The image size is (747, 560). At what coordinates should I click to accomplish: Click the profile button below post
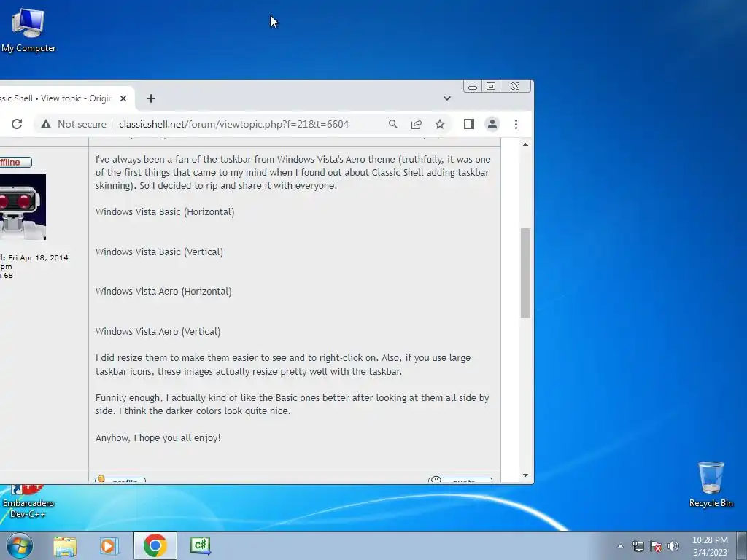(120, 480)
